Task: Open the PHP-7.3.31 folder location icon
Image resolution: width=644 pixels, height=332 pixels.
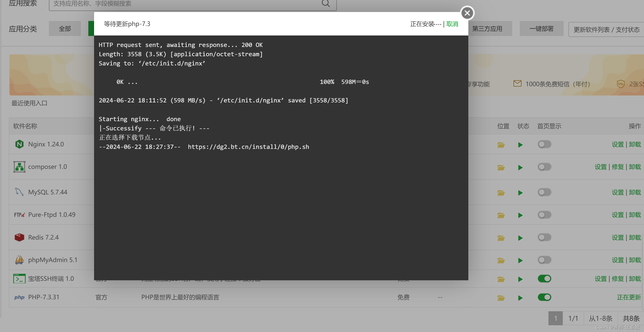Action: (x=501, y=298)
